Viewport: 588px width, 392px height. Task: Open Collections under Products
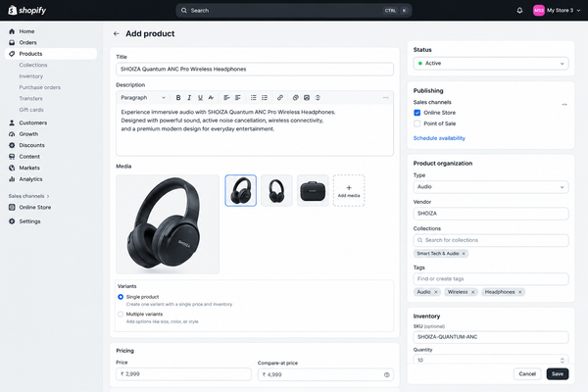coord(33,65)
